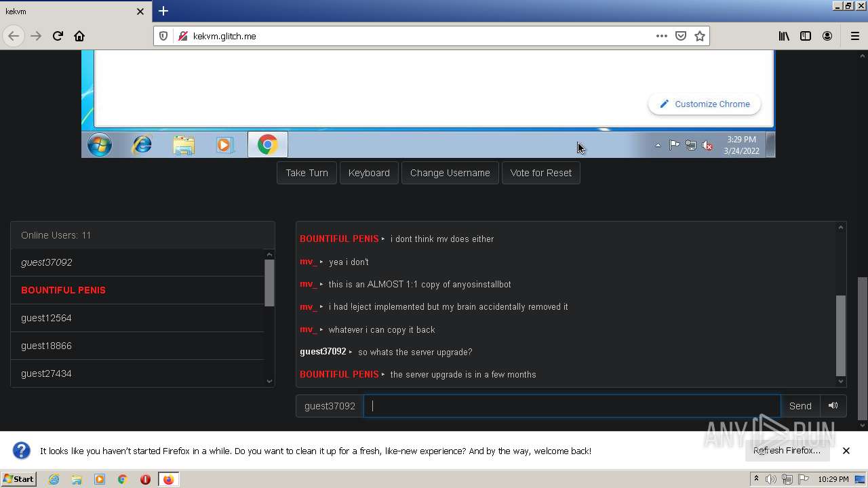The width and height of the screenshot is (868, 488).
Task: Open network icon in VM tray
Action: point(690,145)
